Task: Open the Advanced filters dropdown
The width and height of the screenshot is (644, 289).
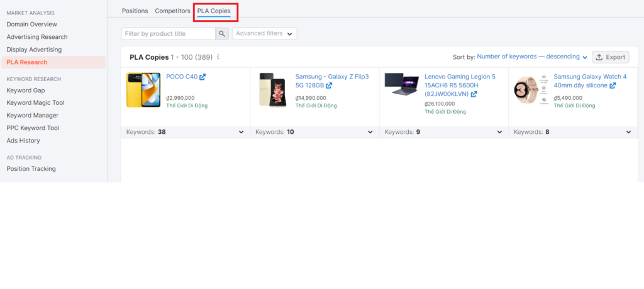Action: (x=264, y=34)
